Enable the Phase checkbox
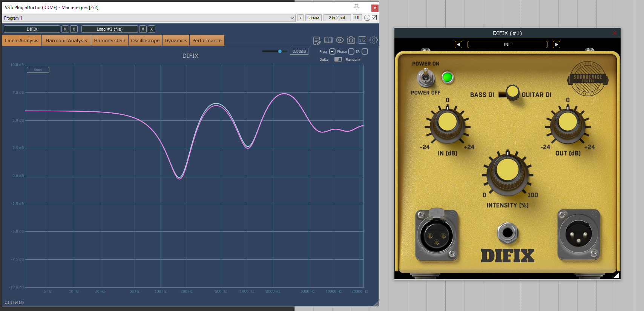The width and height of the screenshot is (644, 311). pos(351,52)
